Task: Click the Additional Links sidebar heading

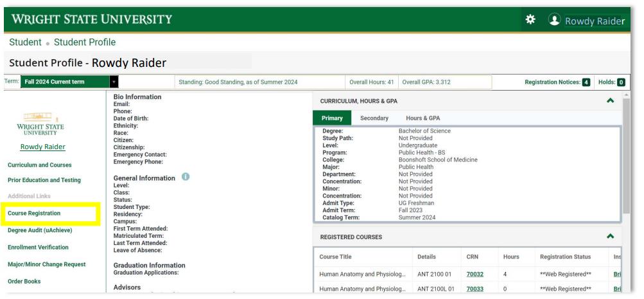Action: coord(29,196)
